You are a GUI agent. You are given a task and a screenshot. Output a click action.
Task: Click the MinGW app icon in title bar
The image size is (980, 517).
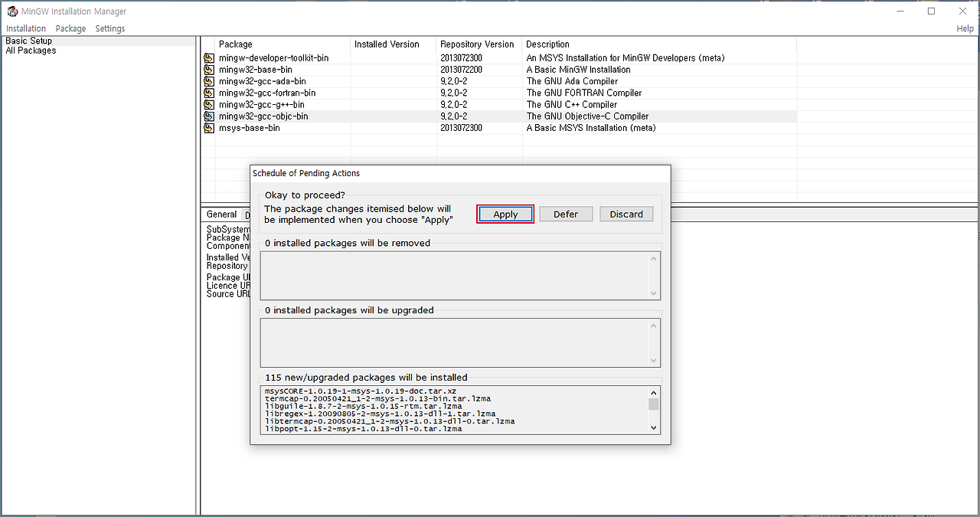pyautogui.click(x=12, y=11)
